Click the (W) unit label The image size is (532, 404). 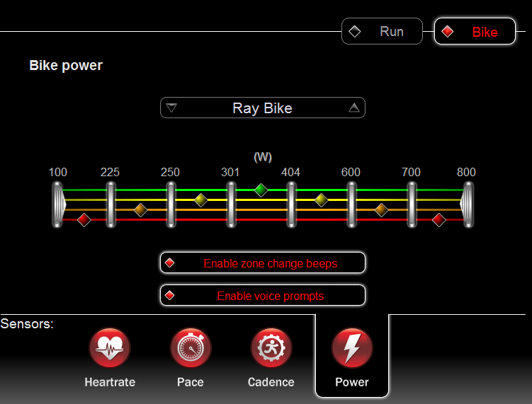tap(263, 157)
